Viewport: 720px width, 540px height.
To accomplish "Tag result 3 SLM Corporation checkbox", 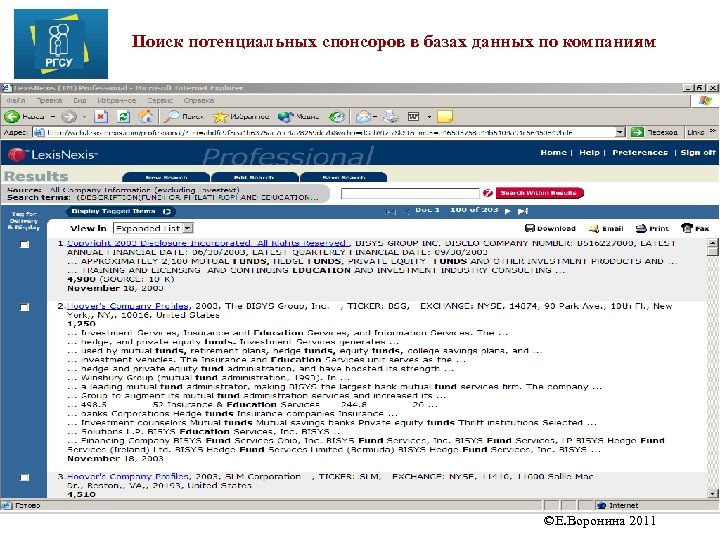I will (24, 478).
